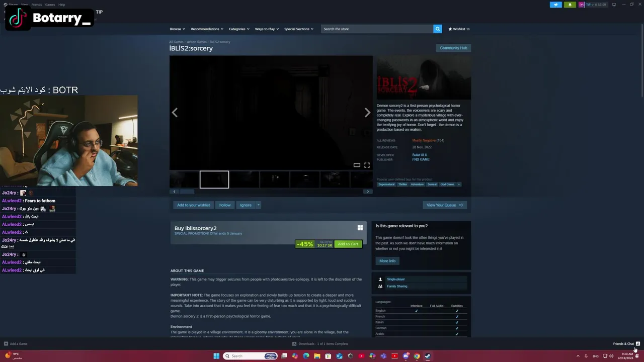Image resolution: width=644 pixels, height=362 pixels.
Task: Click the plus button to add tags
Action: point(458,185)
